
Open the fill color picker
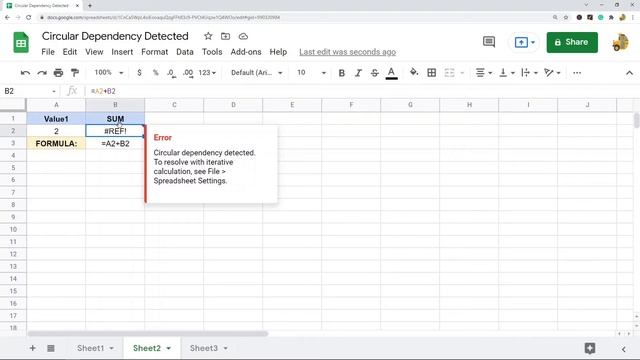click(414, 73)
